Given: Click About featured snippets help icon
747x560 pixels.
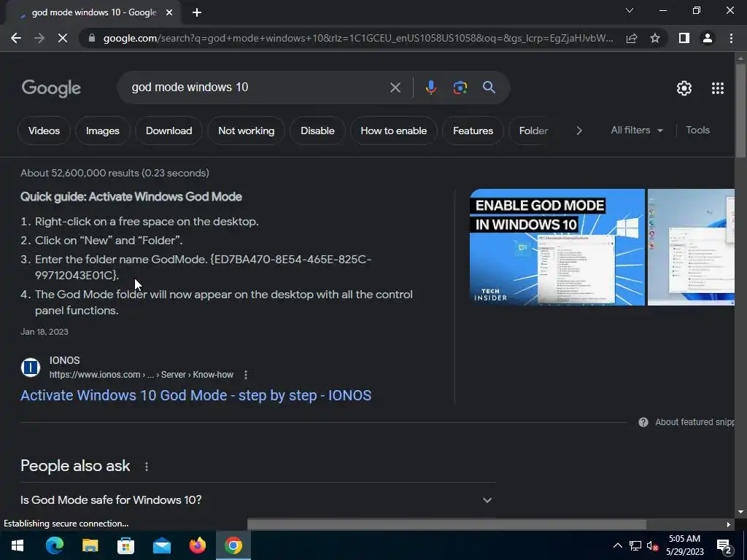Looking at the screenshot, I should click(x=643, y=422).
